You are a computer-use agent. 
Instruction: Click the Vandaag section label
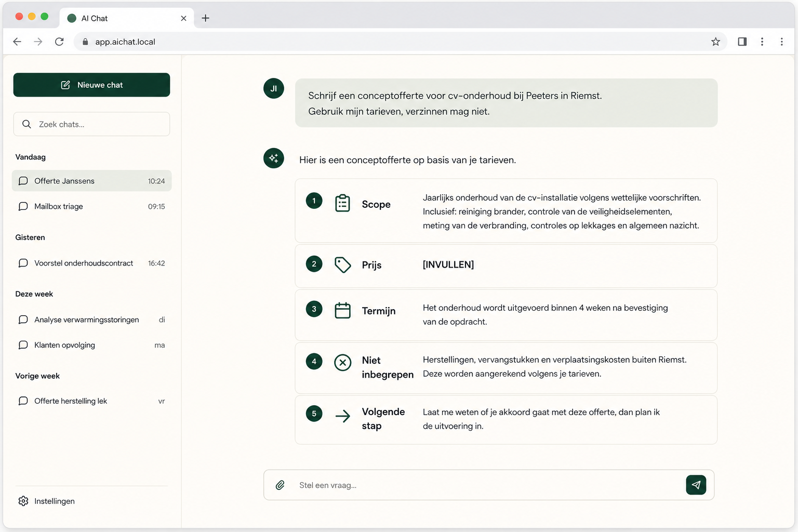pyautogui.click(x=31, y=157)
